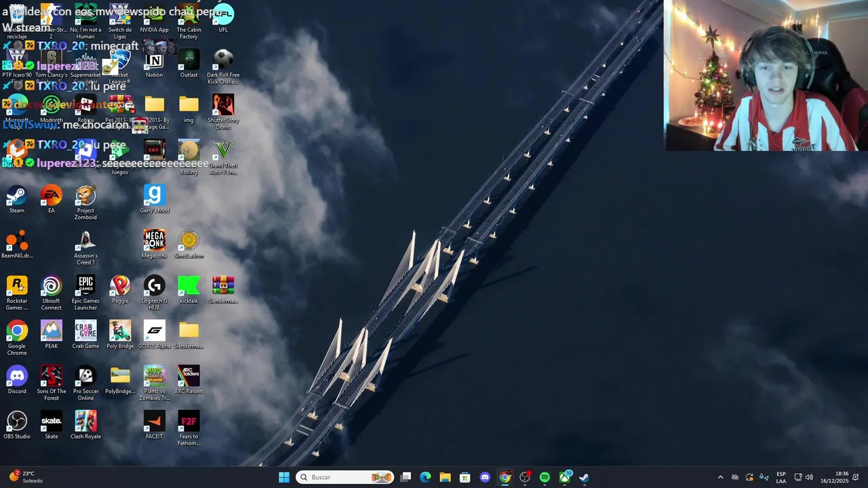
Task: Open the Slenderman folder on the desktop
Action: pos(189,335)
